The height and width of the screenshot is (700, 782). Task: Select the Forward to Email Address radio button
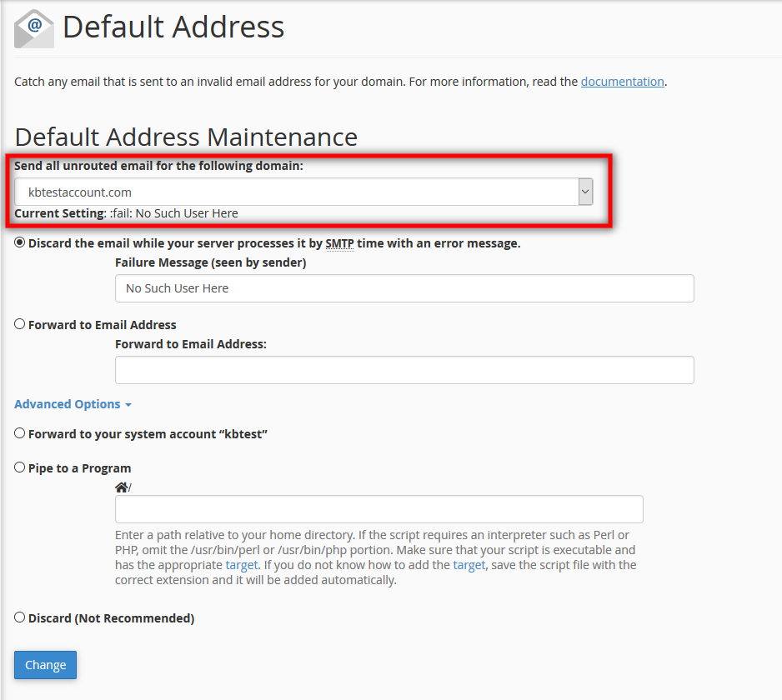tap(20, 324)
